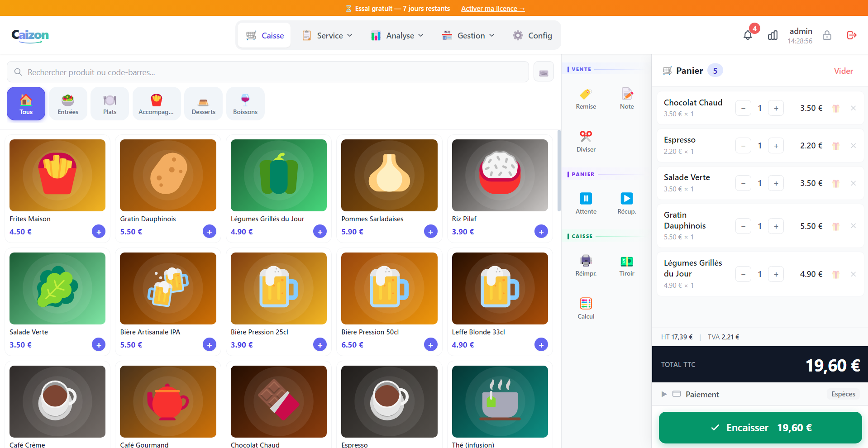The height and width of the screenshot is (448, 868).
Task: Add a Note to the sale
Action: point(627,99)
